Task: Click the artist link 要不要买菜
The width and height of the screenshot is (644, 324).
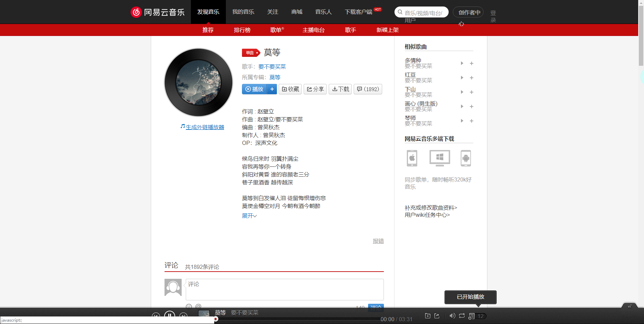Action: (272, 66)
